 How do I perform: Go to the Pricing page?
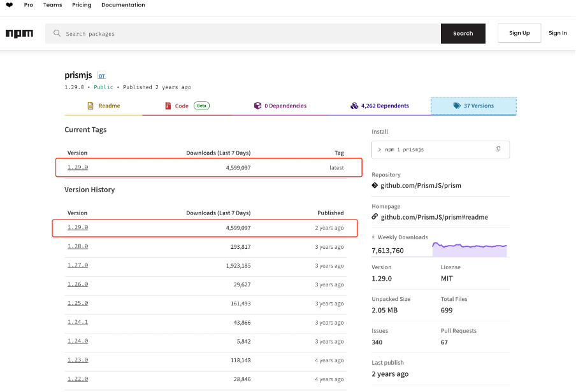point(82,4)
